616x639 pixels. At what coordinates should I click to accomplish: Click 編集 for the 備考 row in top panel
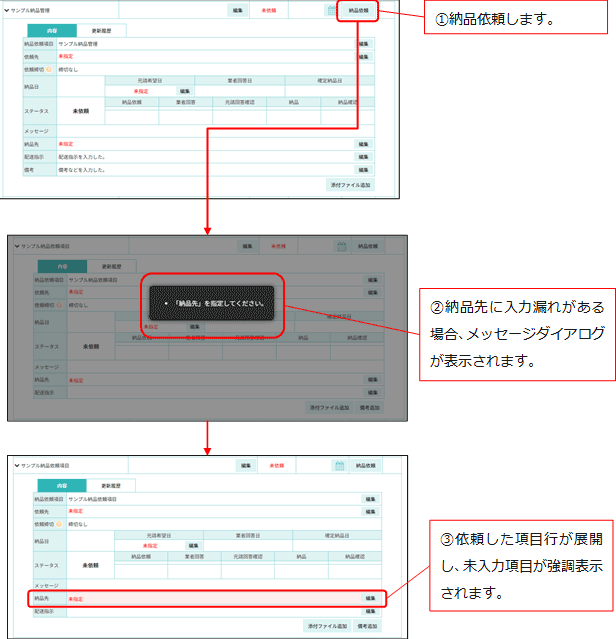362,170
